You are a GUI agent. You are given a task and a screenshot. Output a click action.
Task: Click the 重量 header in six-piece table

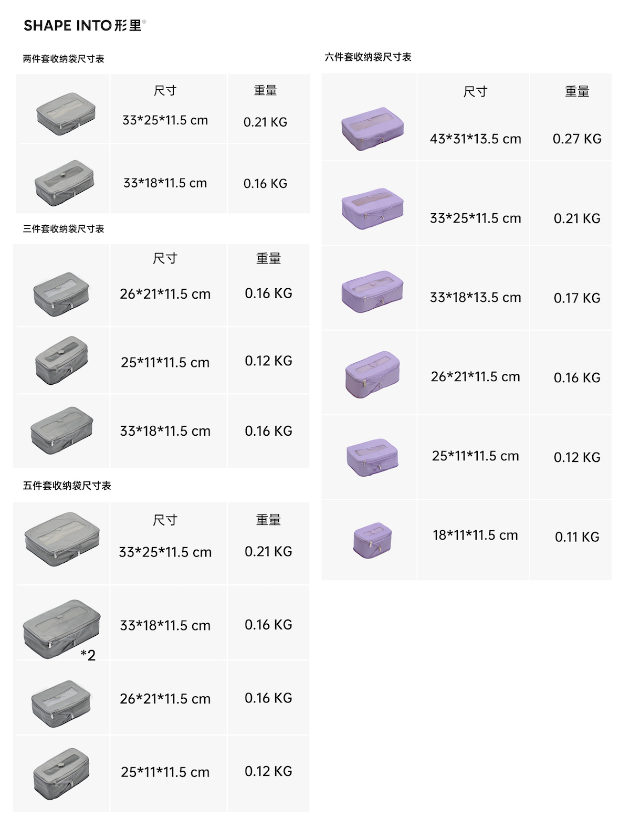coord(577,92)
